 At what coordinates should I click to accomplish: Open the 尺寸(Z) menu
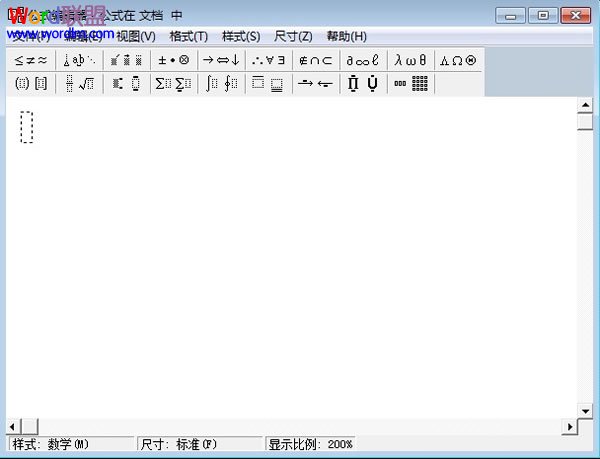tap(293, 37)
